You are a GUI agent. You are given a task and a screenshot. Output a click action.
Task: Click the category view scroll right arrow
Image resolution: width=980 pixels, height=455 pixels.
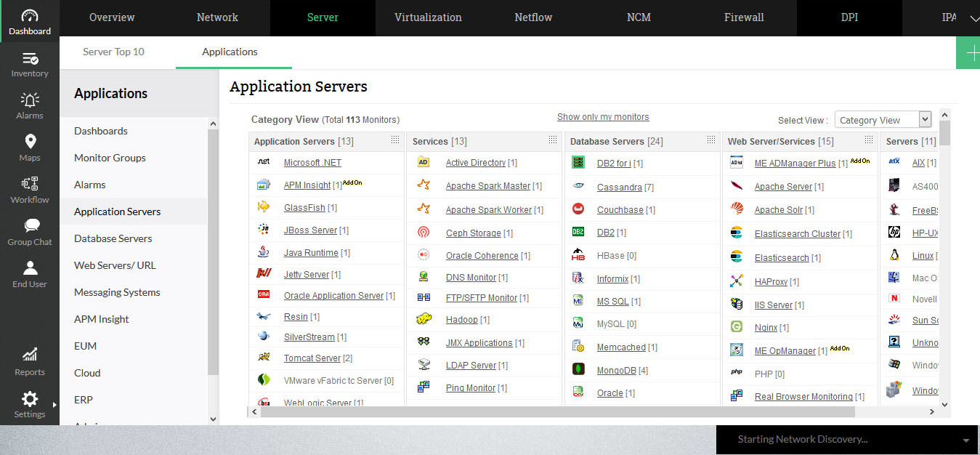(932, 412)
